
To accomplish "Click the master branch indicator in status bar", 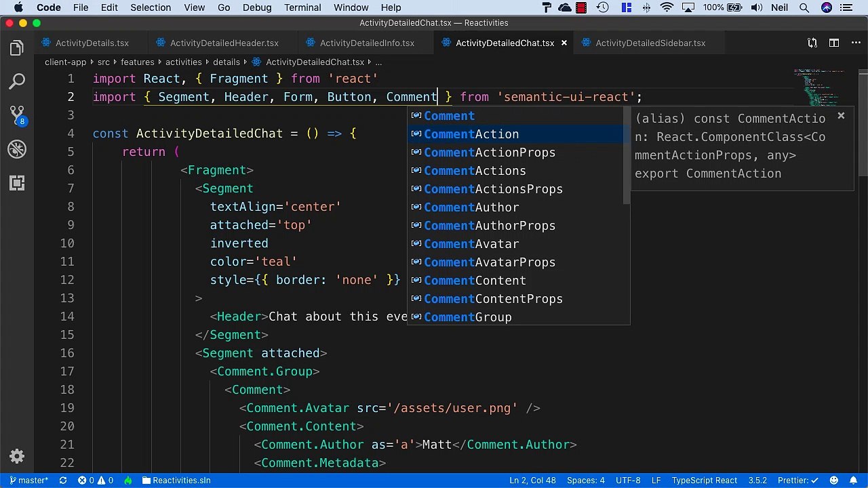I will pyautogui.click(x=28, y=480).
